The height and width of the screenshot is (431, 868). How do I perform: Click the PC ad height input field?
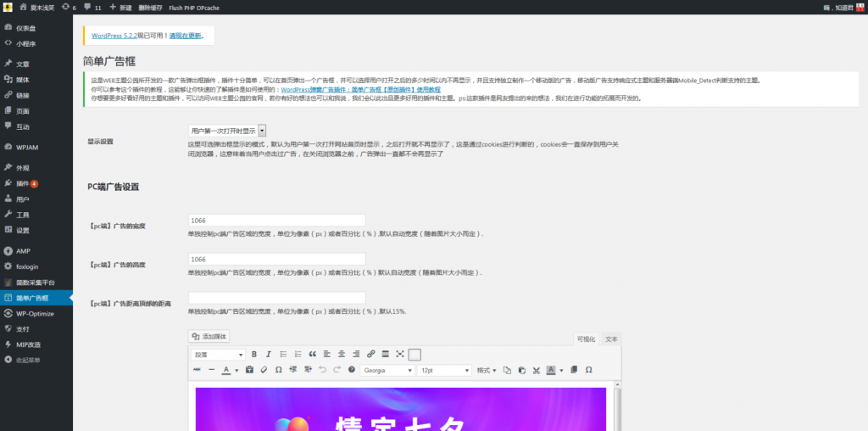pyautogui.click(x=276, y=259)
